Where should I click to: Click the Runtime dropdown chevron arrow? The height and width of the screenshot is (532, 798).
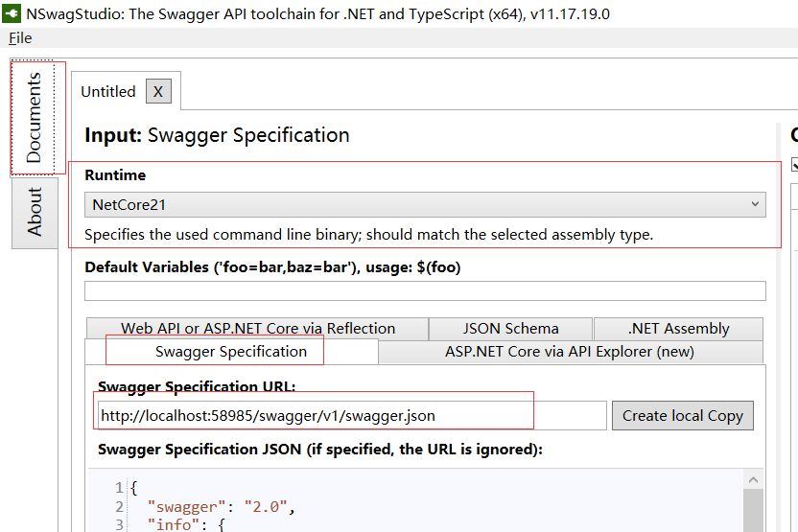(756, 204)
